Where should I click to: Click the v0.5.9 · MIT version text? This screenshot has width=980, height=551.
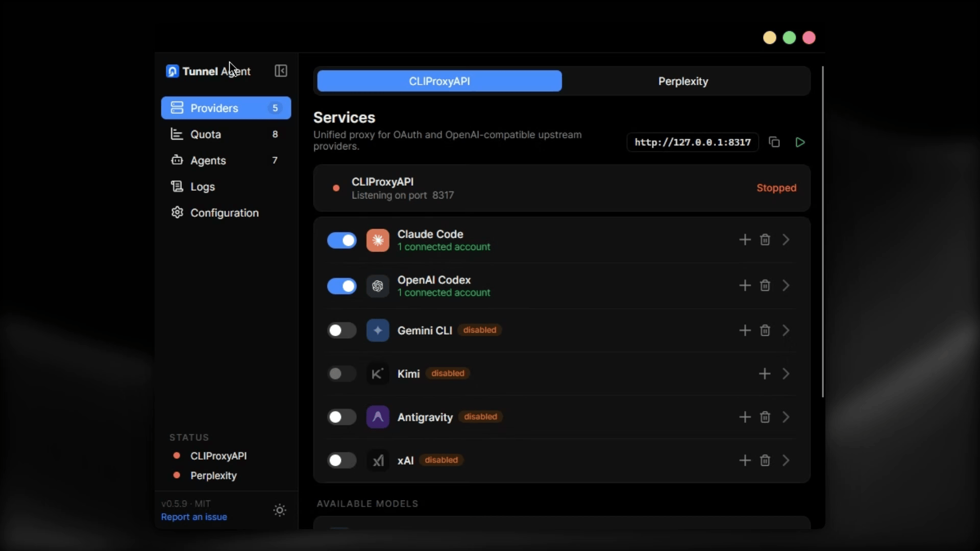tap(186, 504)
